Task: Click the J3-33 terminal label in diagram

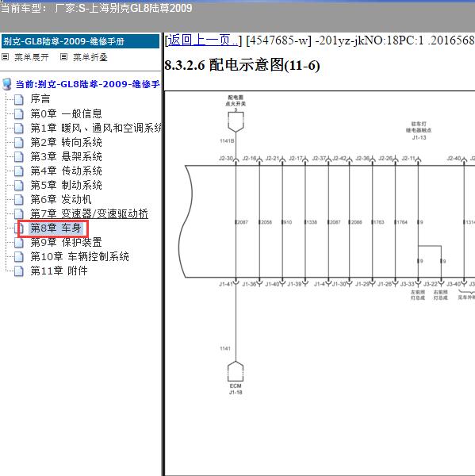Action: click(x=407, y=284)
